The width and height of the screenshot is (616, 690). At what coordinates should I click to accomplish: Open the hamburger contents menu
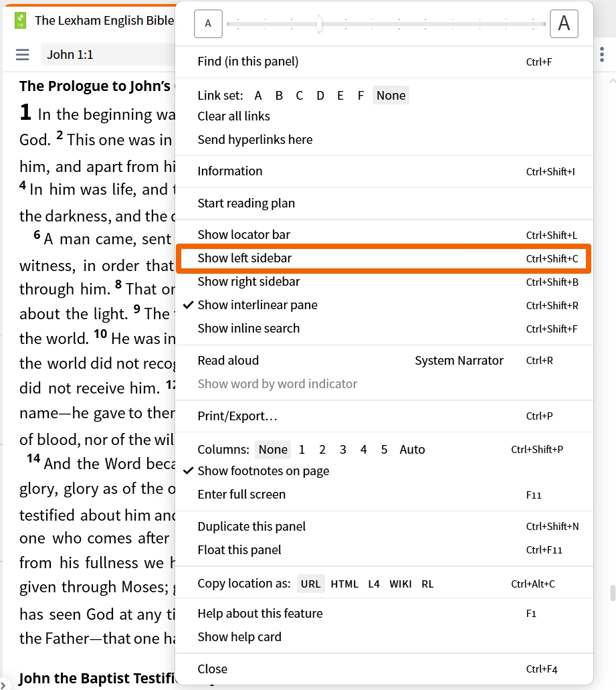point(23,55)
